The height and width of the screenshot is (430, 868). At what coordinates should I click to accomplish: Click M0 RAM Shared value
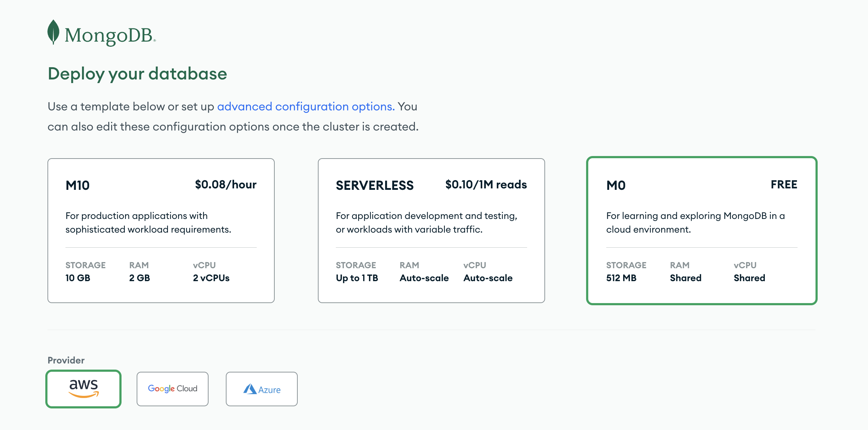(x=686, y=278)
